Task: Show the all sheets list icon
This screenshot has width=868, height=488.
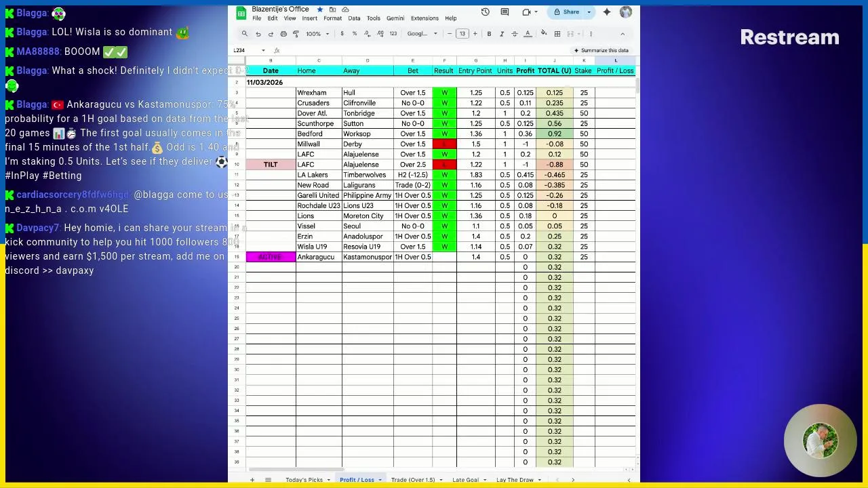Action: (268, 480)
